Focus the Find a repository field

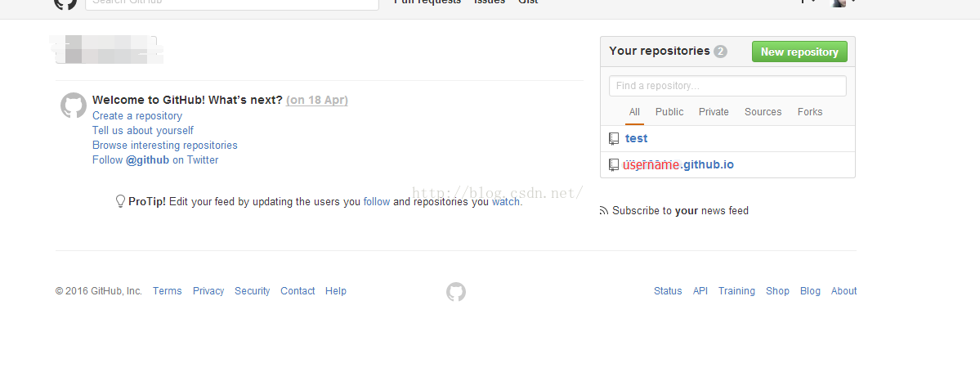point(727,86)
